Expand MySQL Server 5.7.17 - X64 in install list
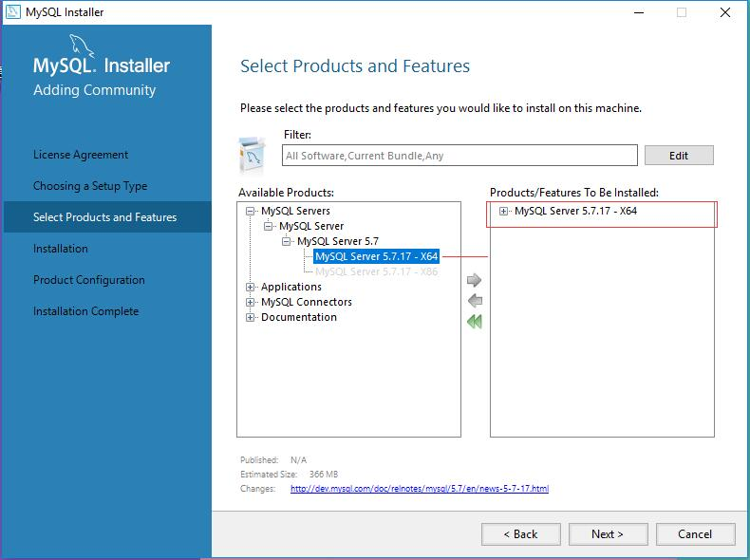This screenshot has width=750, height=560. pos(503,211)
